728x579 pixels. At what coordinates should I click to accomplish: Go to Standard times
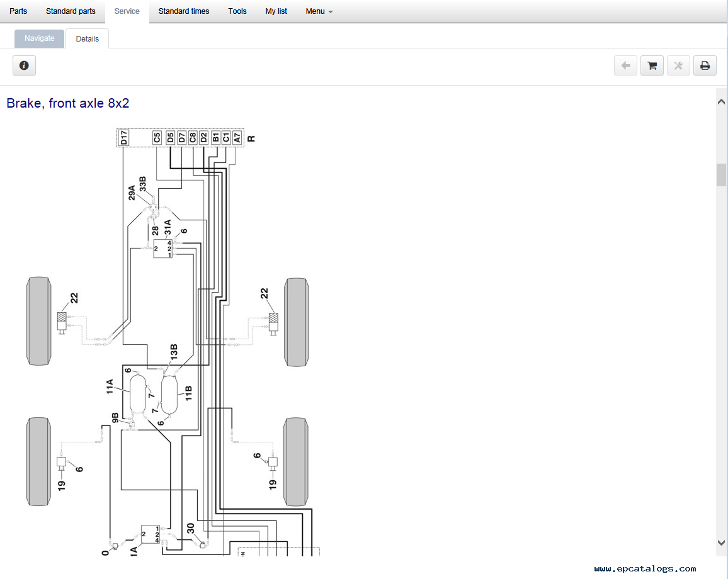183,11
